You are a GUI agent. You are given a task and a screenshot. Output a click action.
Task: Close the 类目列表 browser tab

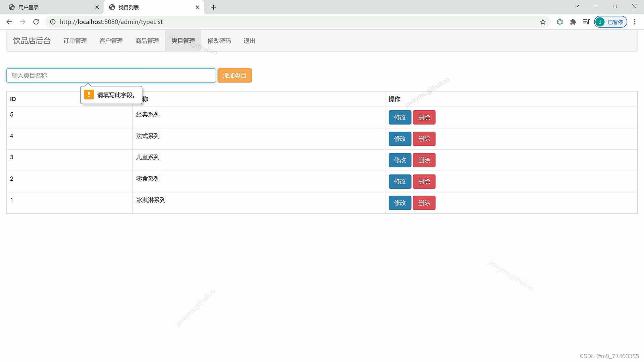[x=198, y=7]
